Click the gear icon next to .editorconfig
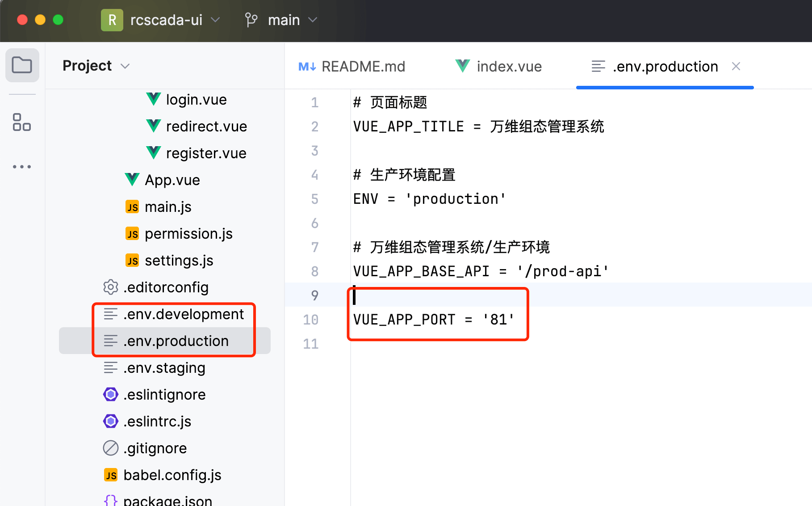The image size is (812, 506). 110,287
